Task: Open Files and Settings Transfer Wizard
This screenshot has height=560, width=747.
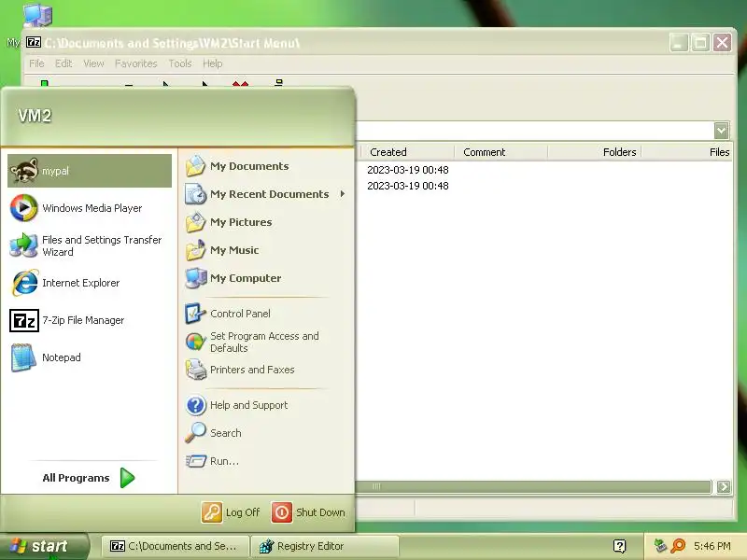Action: [90, 245]
